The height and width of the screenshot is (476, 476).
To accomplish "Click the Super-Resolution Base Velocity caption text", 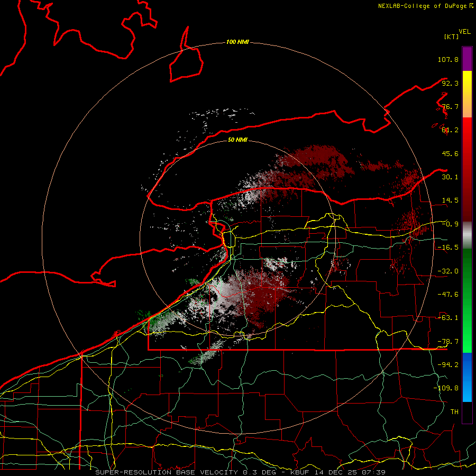I will (x=241, y=472).
